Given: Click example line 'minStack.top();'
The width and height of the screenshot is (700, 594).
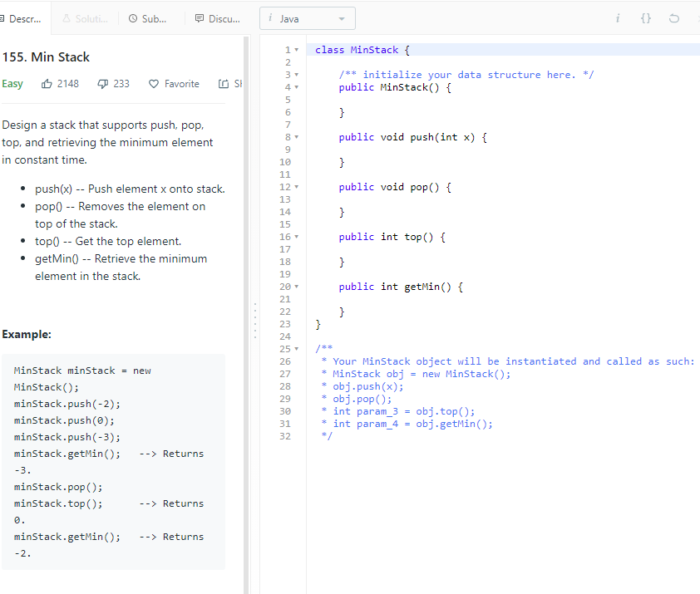Looking at the screenshot, I should coord(58,503).
